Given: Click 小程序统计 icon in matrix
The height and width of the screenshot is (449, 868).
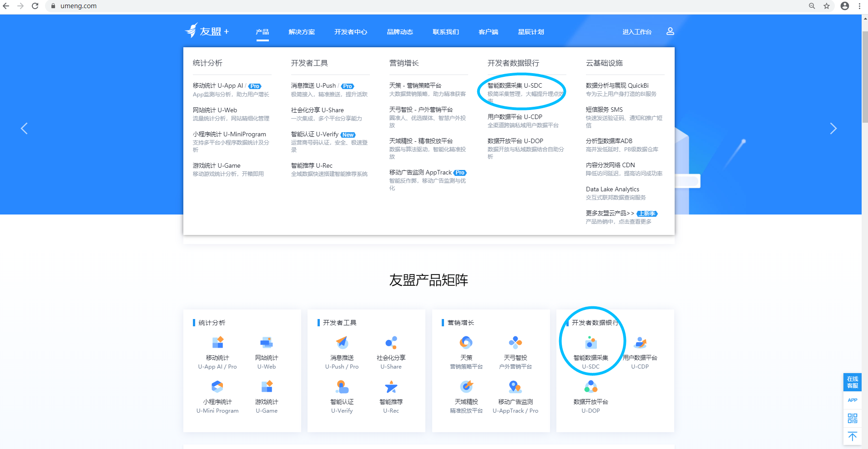Looking at the screenshot, I should click(217, 386).
